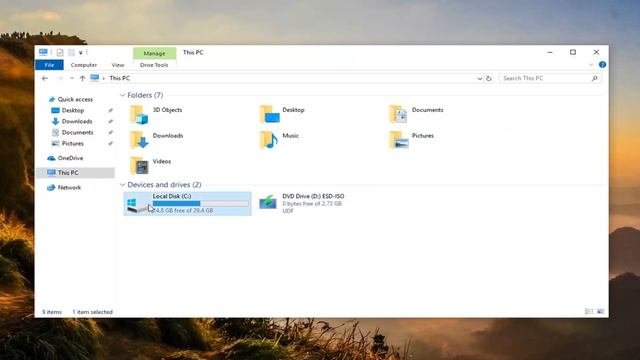Click the "1 item selected" status text
Screen dimensions: 640x360
point(93,312)
